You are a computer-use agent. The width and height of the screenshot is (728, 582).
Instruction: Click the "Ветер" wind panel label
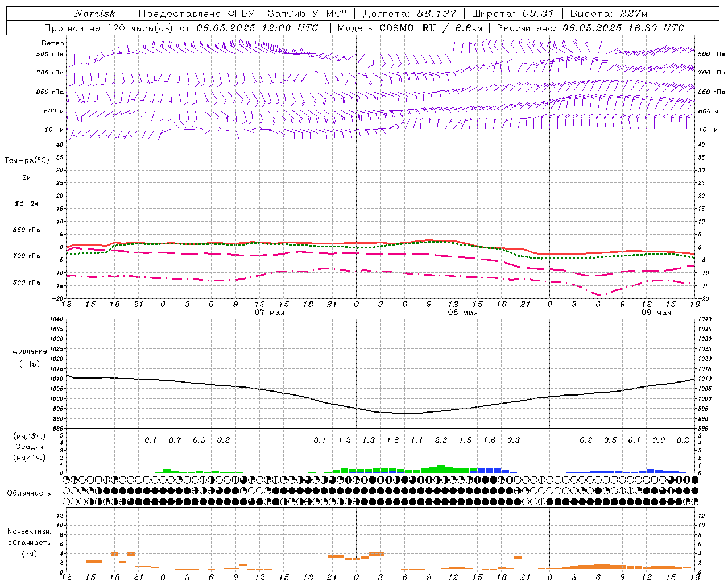coord(52,43)
